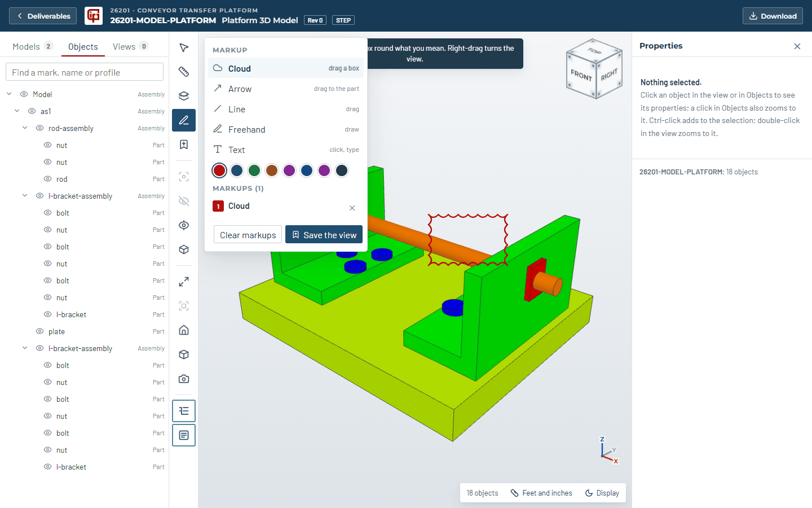Hide the plate part
The height and width of the screenshot is (508, 812).
[x=40, y=331]
